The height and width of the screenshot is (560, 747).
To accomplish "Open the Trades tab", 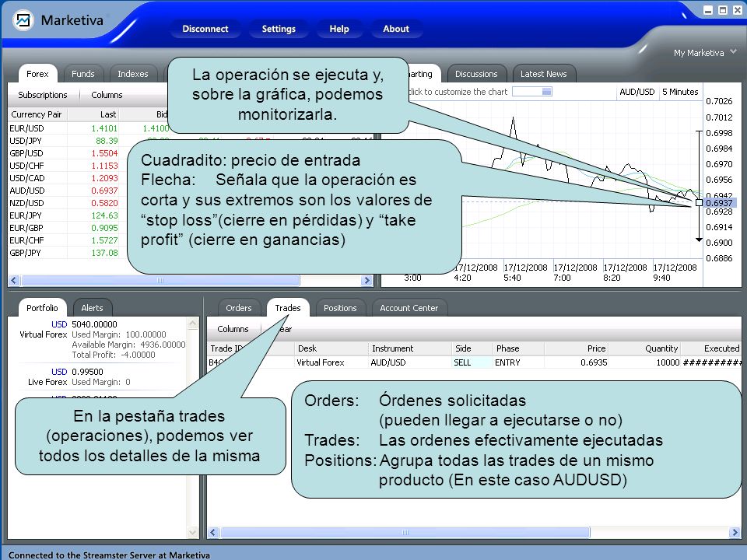I will tap(288, 308).
